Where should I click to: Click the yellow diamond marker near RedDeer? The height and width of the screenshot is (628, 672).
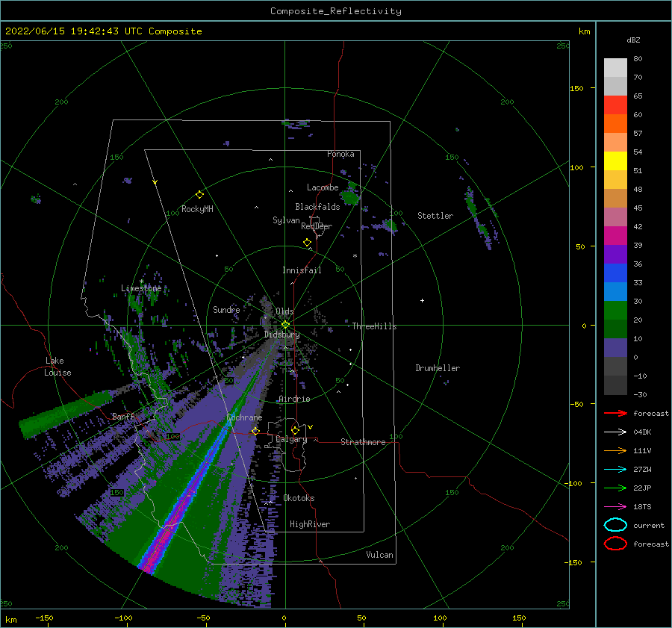[x=307, y=243]
